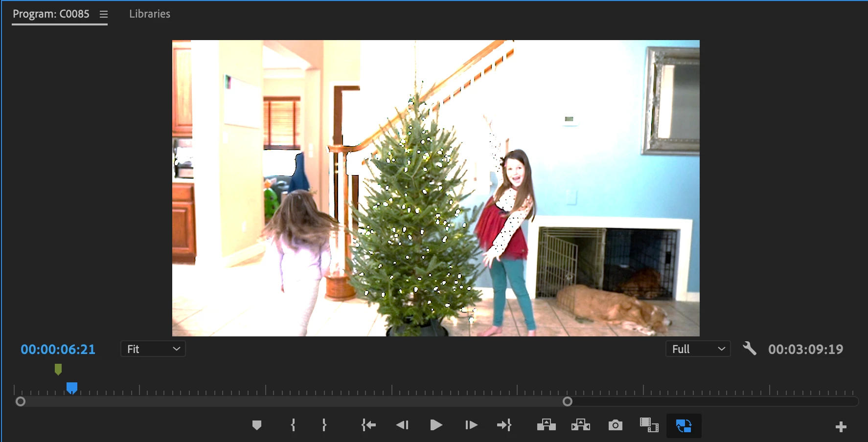Viewport: 868px width, 442px height.
Task: Go to Out point
Action: pyautogui.click(x=504, y=425)
